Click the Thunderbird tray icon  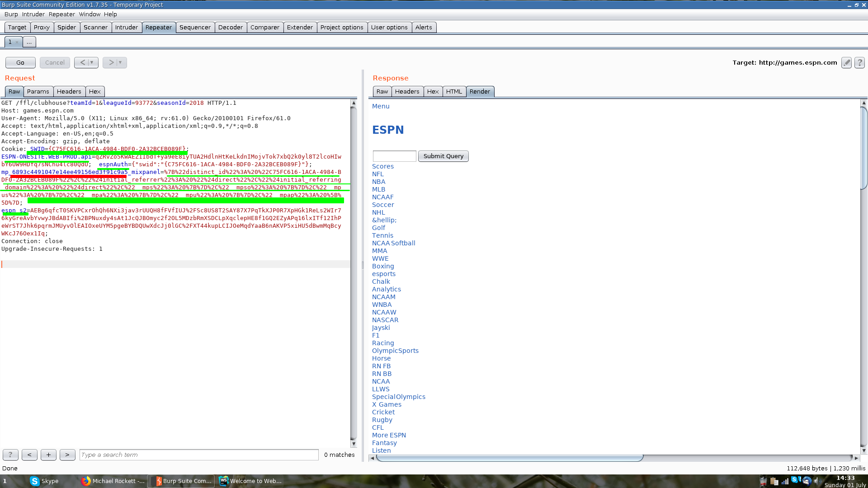click(807, 481)
